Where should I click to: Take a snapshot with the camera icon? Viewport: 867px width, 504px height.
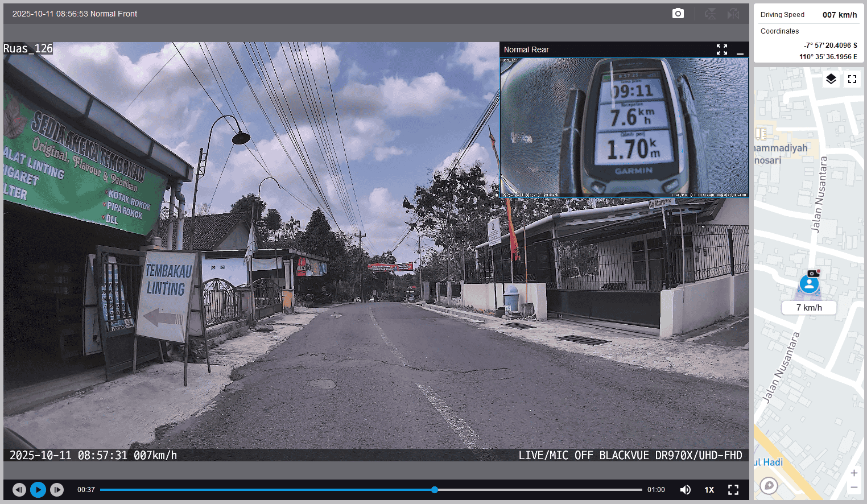click(678, 14)
